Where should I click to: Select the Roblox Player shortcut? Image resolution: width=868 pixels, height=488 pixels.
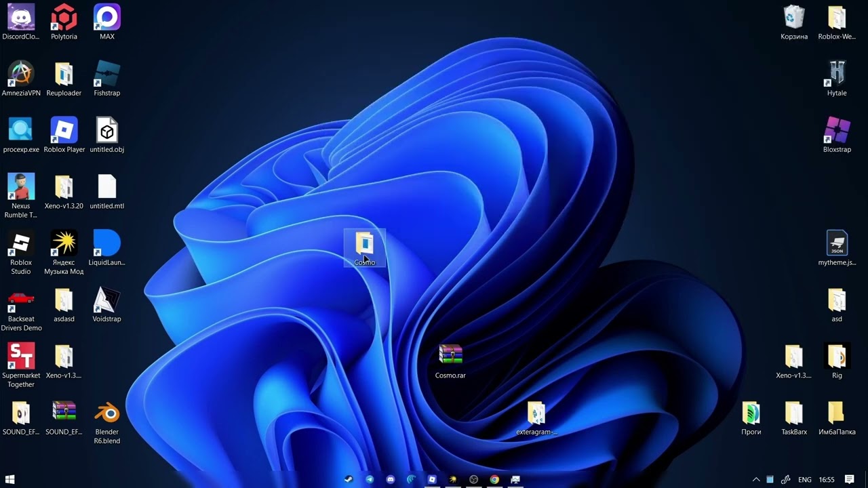(x=64, y=135)
